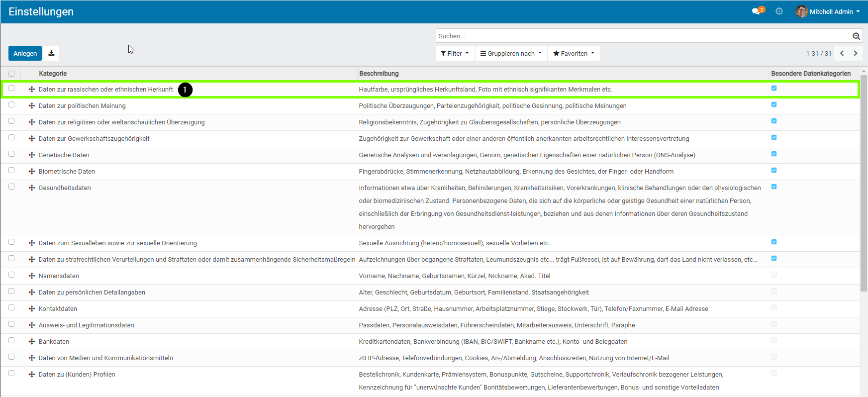Check the Kontaktdaten row checkbox
Viewport: 868px width, 397px height.
coord(11,308)
